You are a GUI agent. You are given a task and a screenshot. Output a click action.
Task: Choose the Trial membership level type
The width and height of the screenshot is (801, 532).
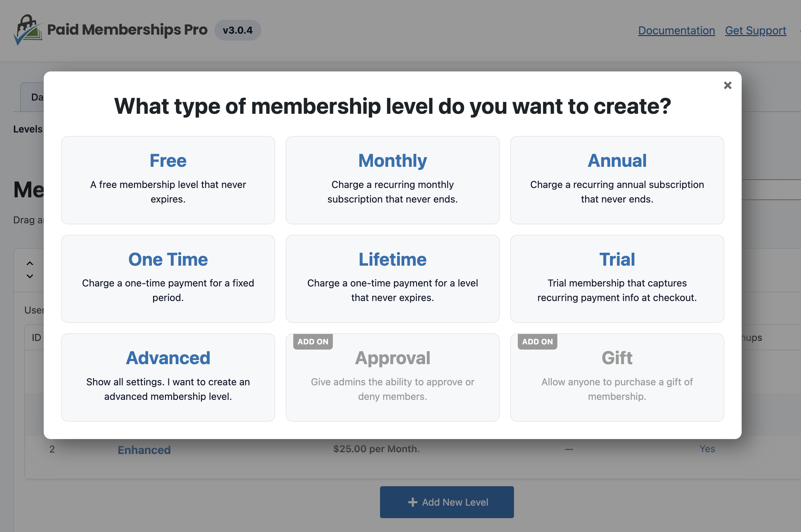tap(617, 278)
